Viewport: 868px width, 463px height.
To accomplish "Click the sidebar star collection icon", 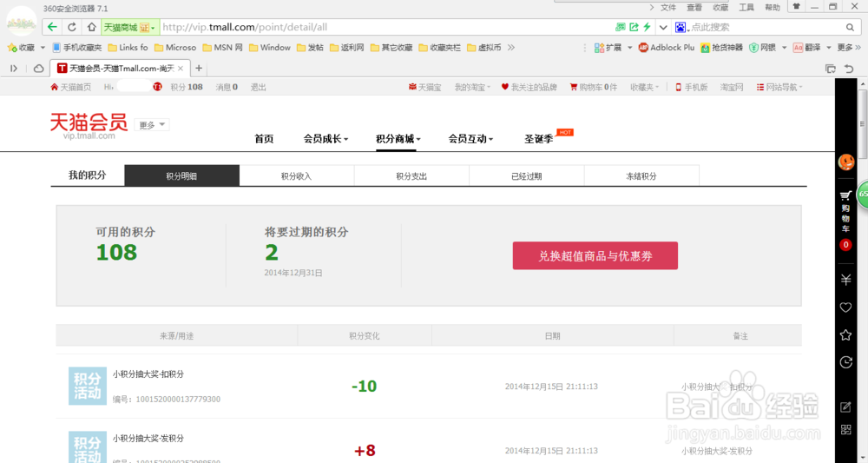I will click(845, 334).
